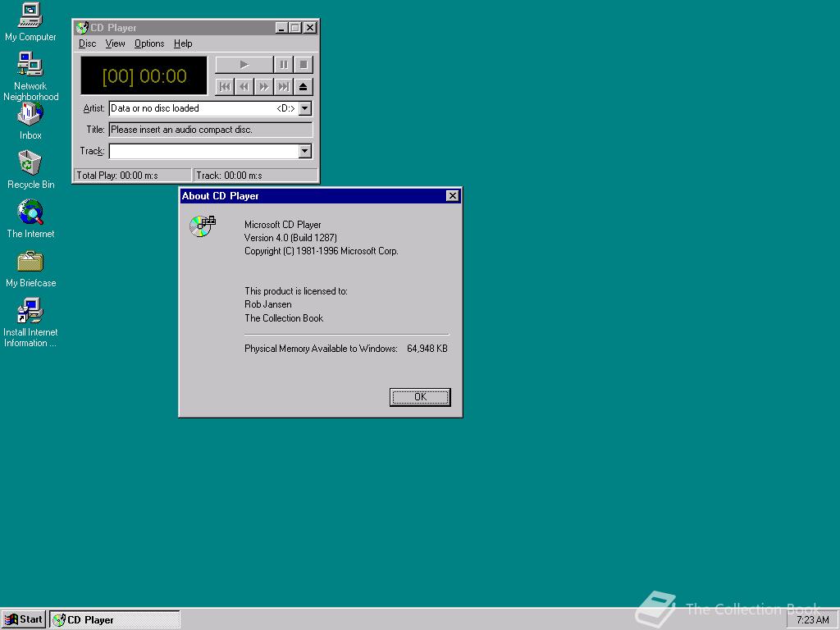840x630 pixels.
Task: Skip to next track in CD Player
Action: point(283,87)
